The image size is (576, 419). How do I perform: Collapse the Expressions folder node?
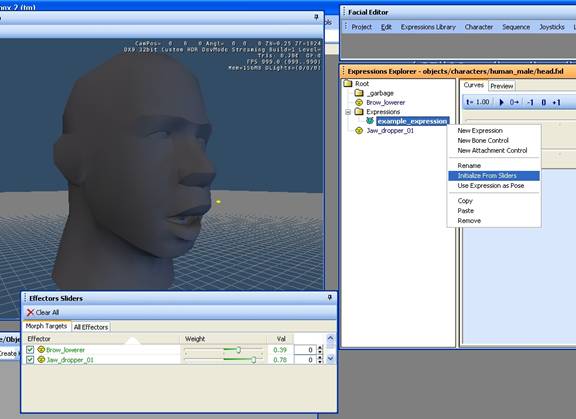pos(348,112)
